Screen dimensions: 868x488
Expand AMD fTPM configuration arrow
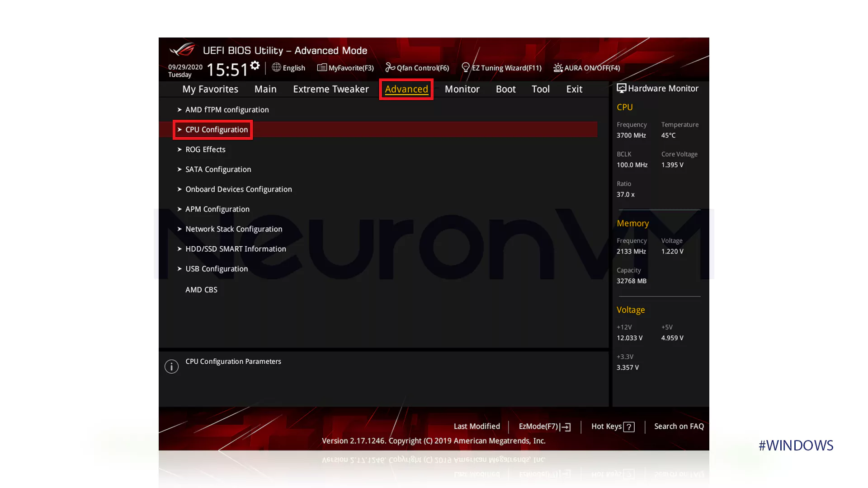(179, 110)
